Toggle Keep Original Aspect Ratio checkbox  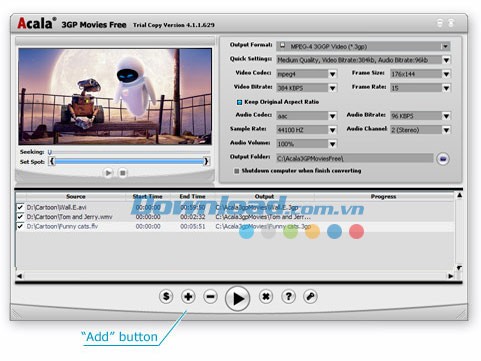point(239,102)
